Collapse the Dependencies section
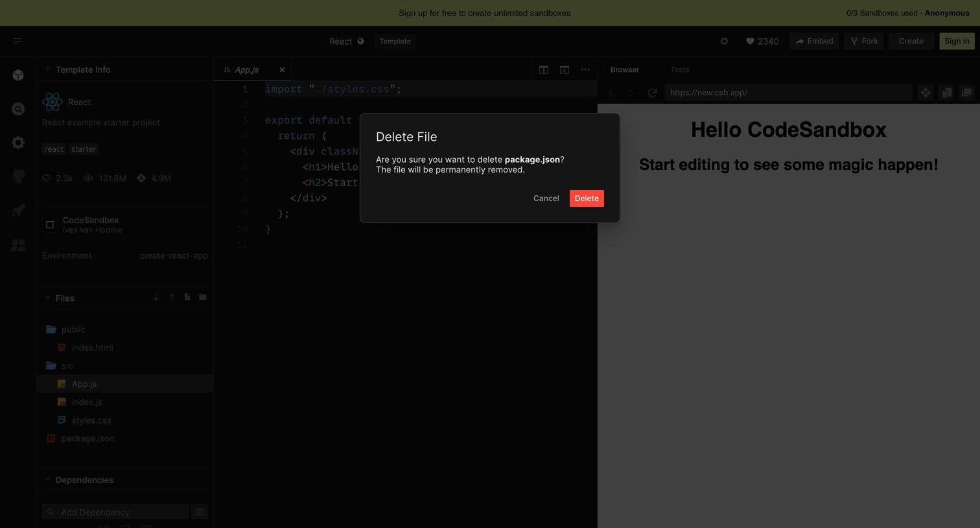Image resolution: width=980 pixels, height=528 pixels. [x=48, y=480]
